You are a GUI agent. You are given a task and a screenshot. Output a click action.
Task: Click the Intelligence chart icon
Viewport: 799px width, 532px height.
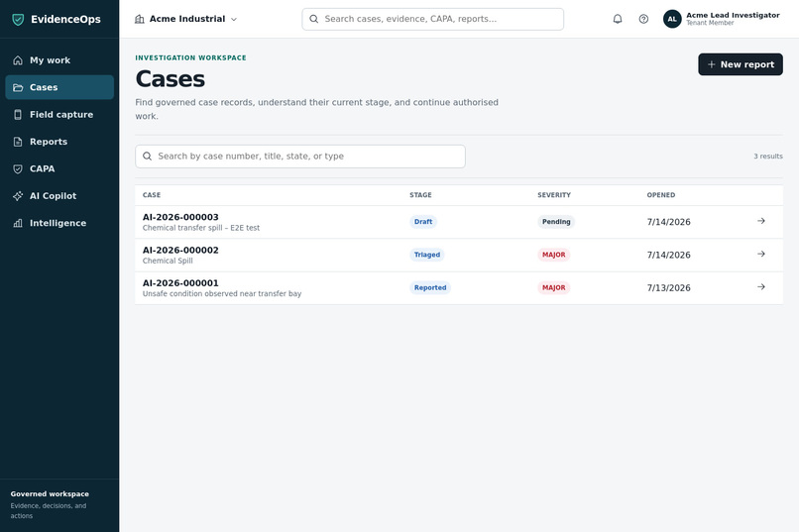click(x=18, y=223)
